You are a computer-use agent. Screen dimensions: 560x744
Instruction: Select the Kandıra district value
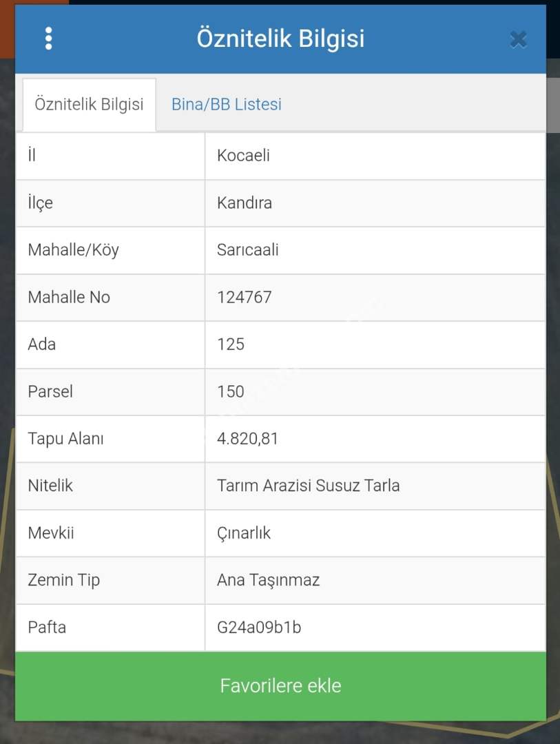coord(245,203)
